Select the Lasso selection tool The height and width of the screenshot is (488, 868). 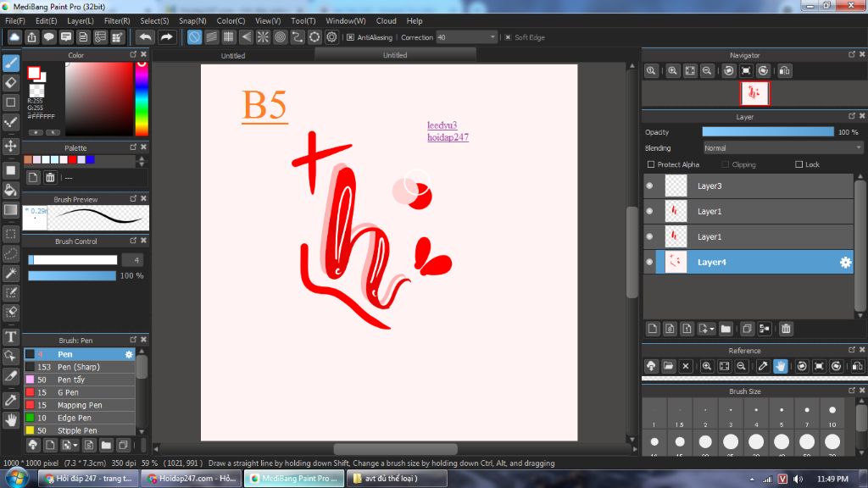[x=10, y=254]
